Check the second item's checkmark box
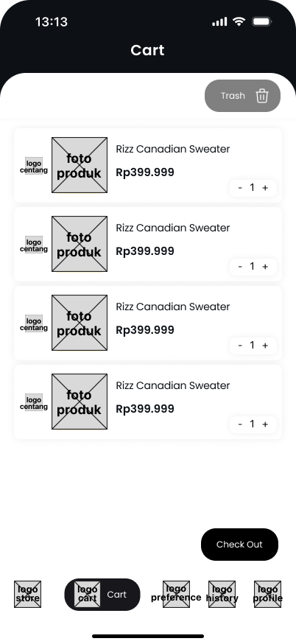The width and height of the screenshot is (296, 644). point(34,245)
